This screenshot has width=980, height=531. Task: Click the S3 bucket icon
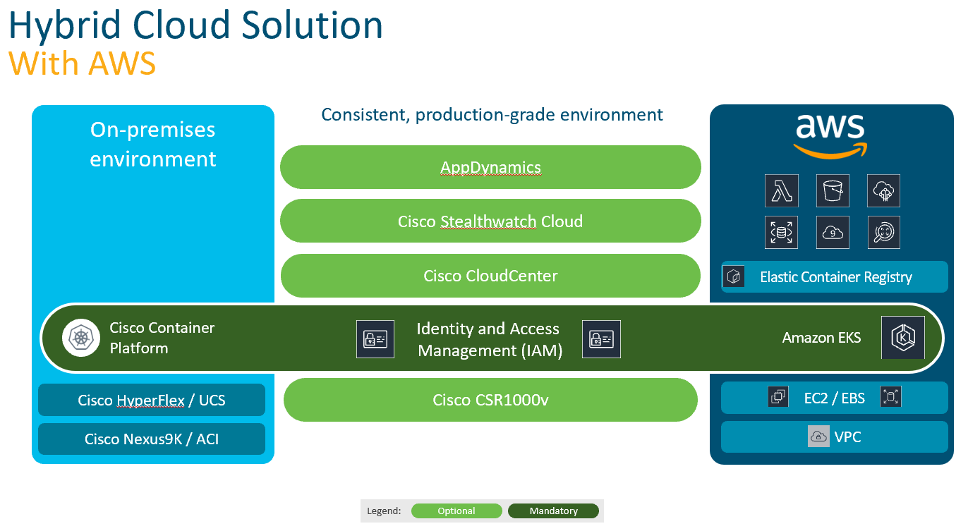833,190
